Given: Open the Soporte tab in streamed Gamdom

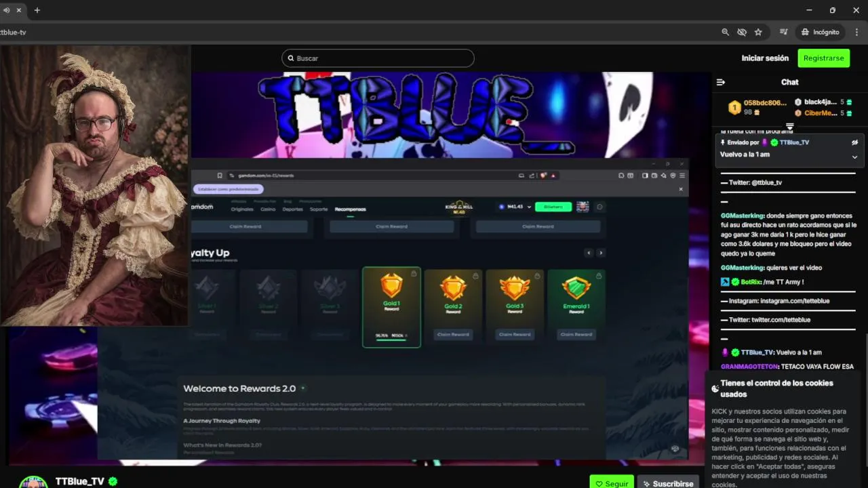Looking at the screenshot, I should [319, 209].
